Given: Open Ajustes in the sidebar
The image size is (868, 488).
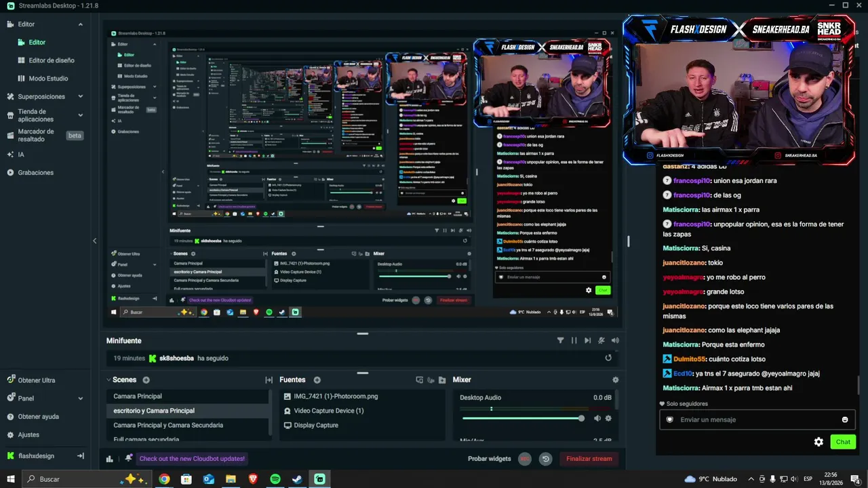Looking at the screenshot, I should [x=28, y=435].
